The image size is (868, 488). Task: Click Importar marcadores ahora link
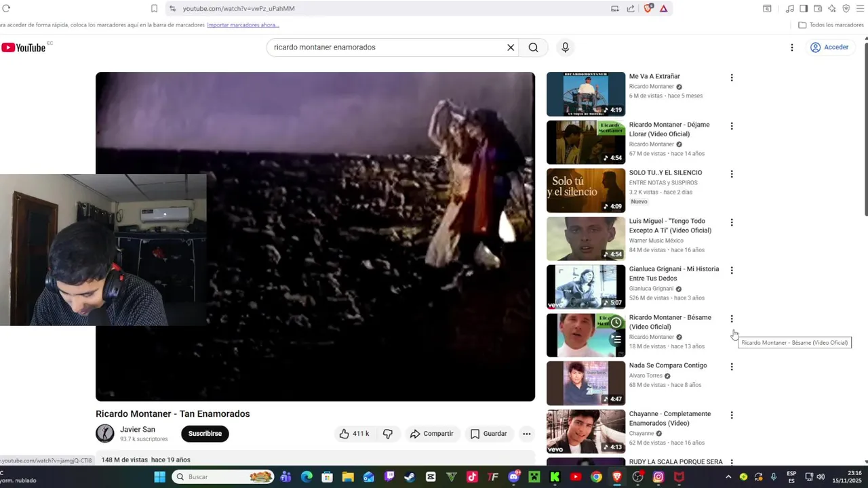pos(243,25)
